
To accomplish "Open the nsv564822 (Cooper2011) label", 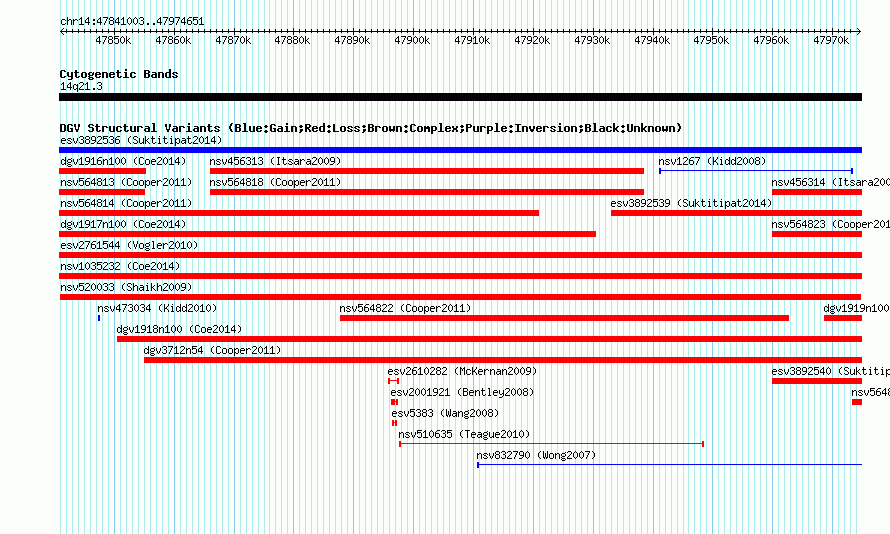I will tap(405, 308).
